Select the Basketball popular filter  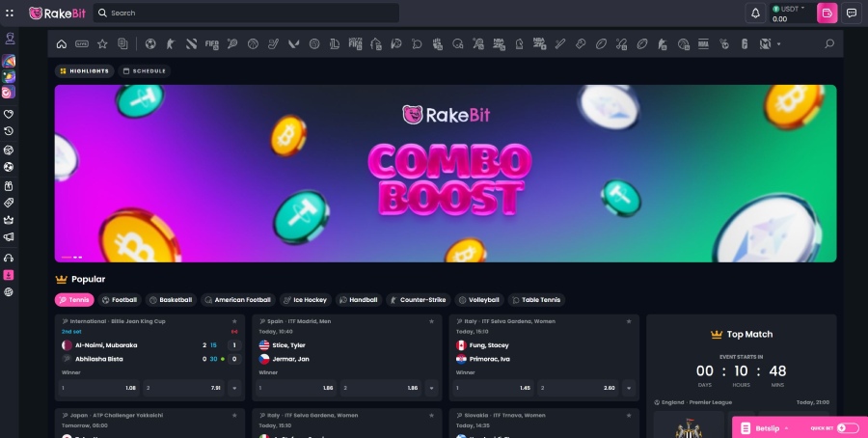171,300
